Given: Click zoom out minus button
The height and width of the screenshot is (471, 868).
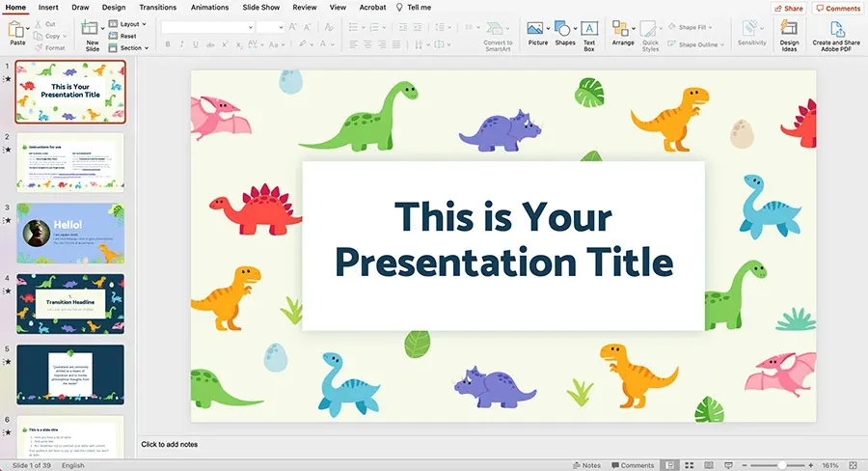Looking at the screenshot, I should tap(745, 465).
